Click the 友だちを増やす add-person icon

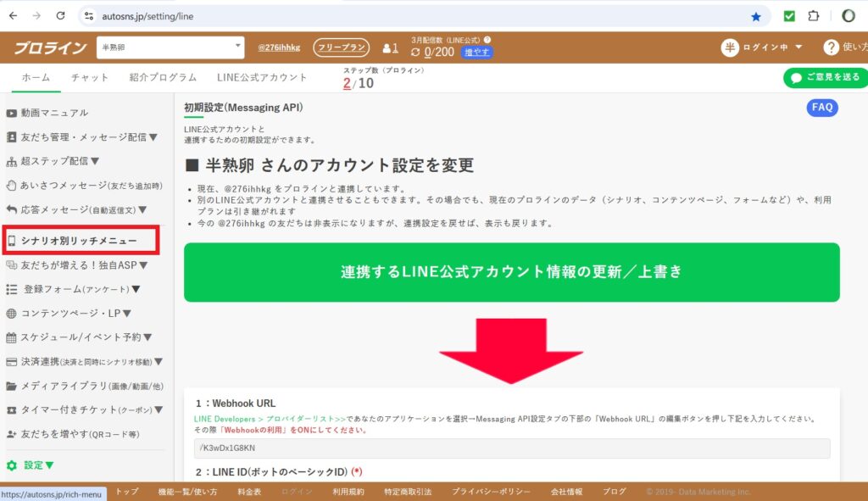pyautogui.click(x=11, y=434)
